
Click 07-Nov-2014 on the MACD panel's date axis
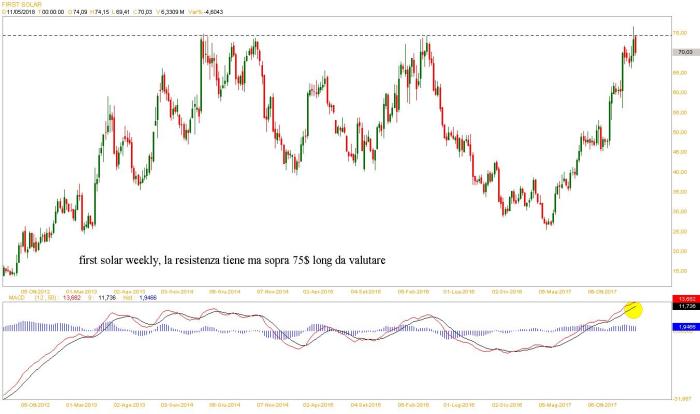click(x=272, y=405)
